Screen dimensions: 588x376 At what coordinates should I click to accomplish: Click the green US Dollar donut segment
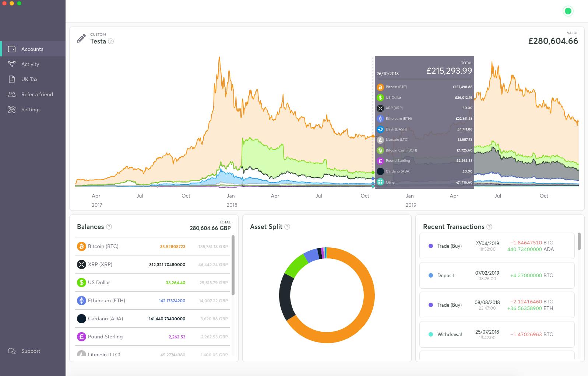tap(296, 264)
